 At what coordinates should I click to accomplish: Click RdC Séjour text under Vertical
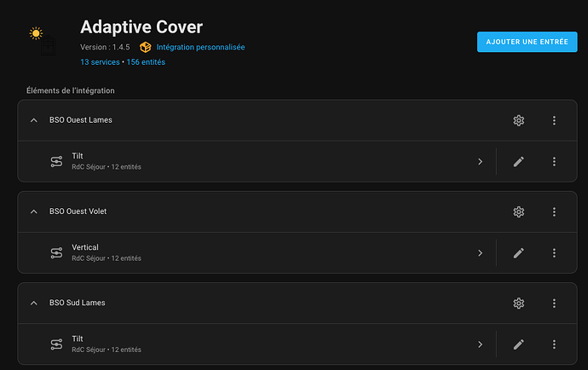[89, 258]
